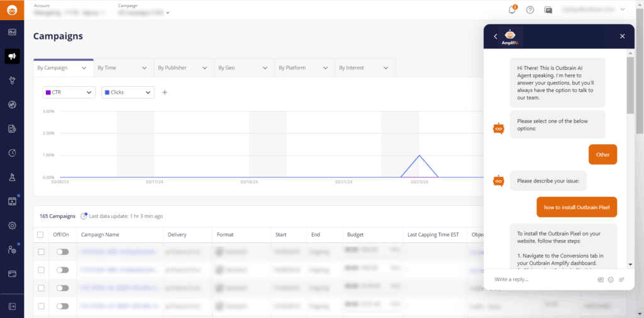Sort by the Budget column header
This screenshot has height=318, width=644.
(x=355, y=234)
